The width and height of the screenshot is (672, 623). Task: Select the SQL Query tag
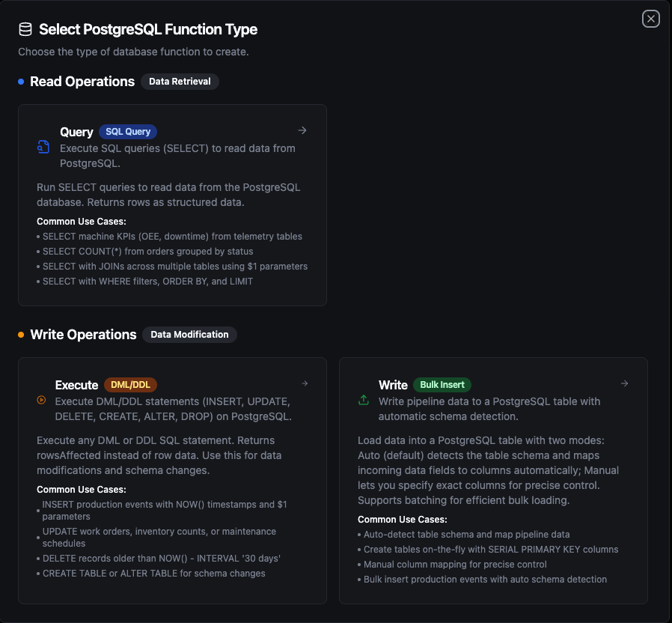tap(128, 132)
